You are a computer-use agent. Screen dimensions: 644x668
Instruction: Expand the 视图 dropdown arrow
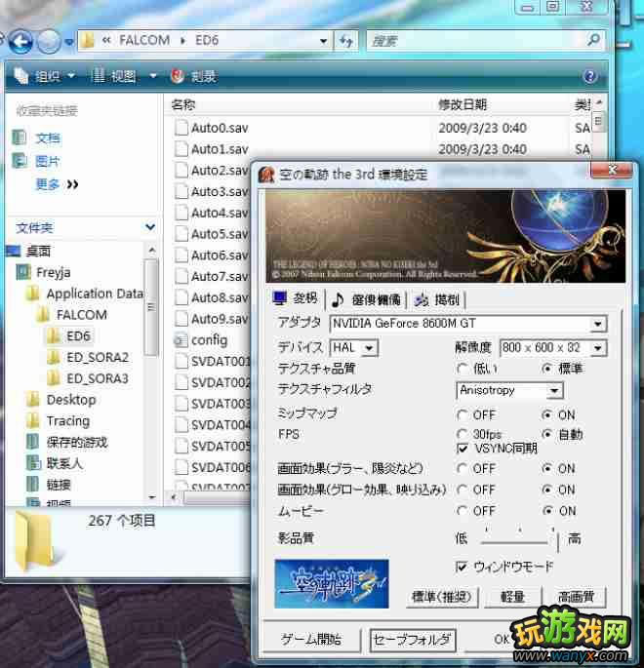click(x=152, y=76)
